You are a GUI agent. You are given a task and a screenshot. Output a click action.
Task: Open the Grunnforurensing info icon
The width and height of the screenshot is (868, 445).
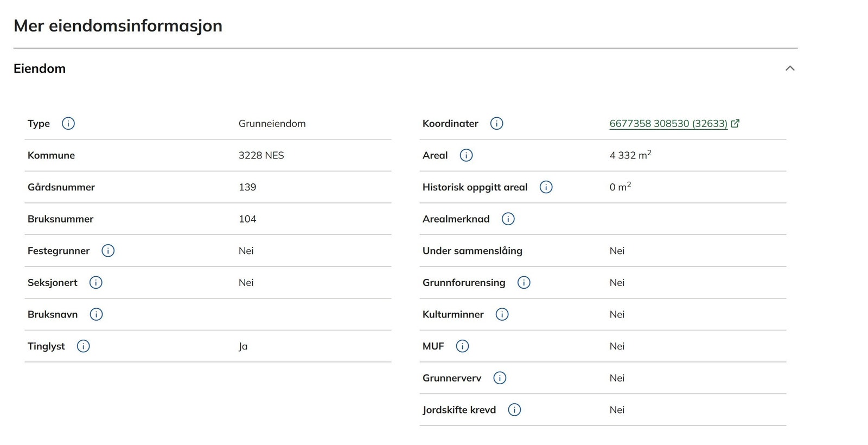pyautogui.click(x=524, y=283)
